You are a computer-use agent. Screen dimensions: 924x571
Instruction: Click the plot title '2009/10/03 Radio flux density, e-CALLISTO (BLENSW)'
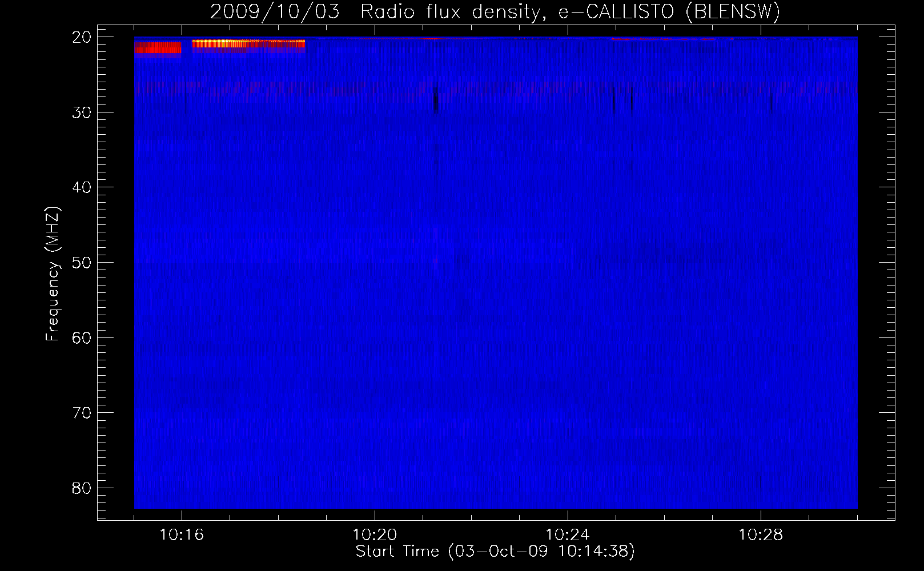coord(495,11)
